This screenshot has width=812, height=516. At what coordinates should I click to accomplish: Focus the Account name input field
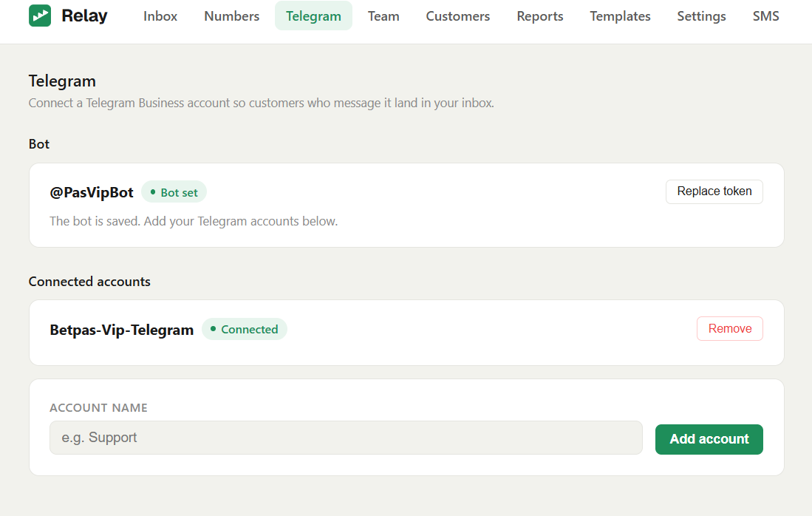pos(346,438)
